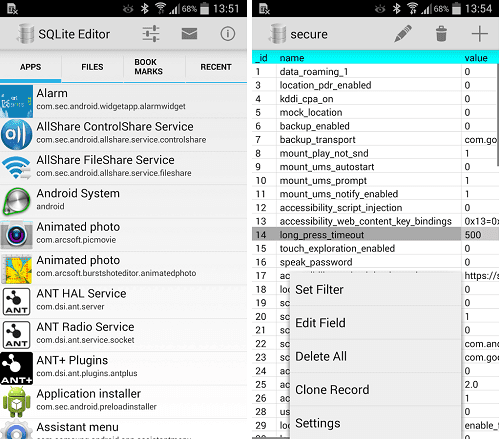500x439 pixels.
Task: Select backup_transport row
Action: 375,140
